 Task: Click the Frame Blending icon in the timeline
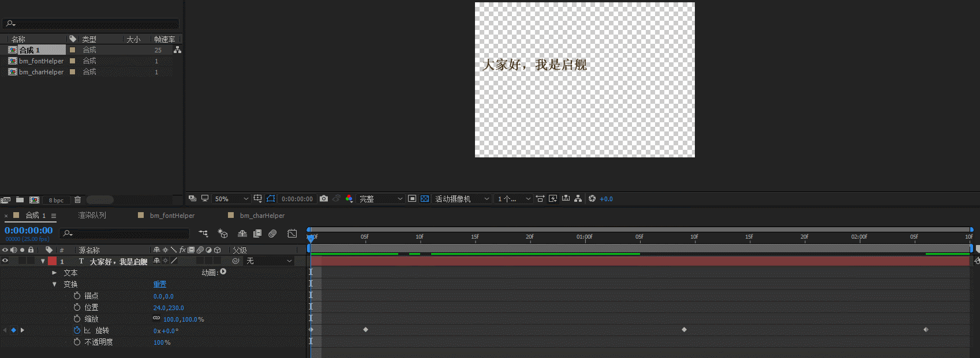[x=257, y=233]
